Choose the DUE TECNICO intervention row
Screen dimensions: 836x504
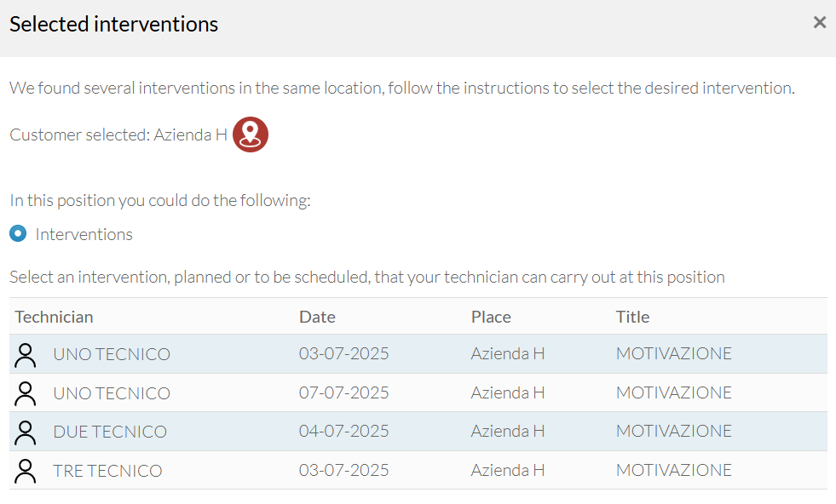point(418,432)
